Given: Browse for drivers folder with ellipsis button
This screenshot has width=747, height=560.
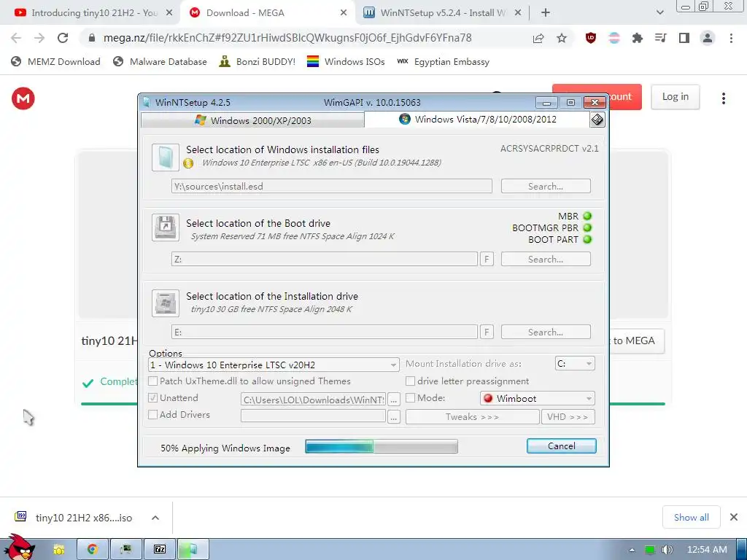Looking at the screenshot, I should [393, 416].
